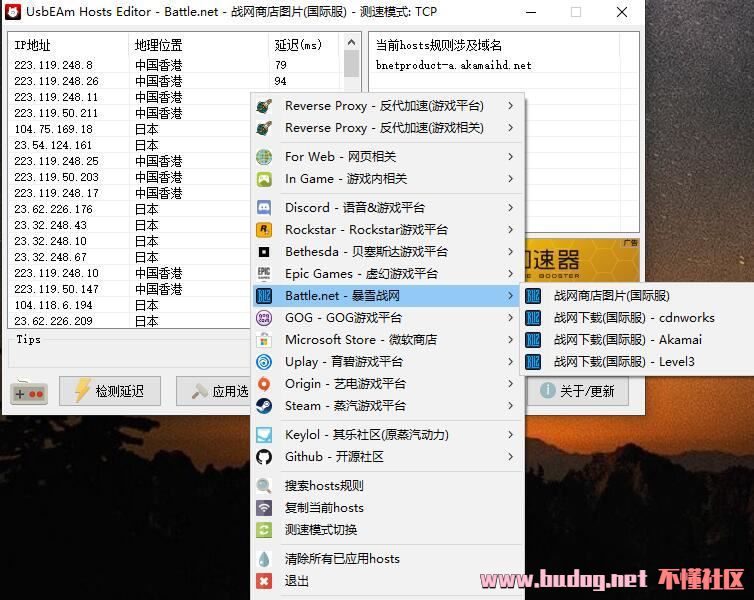The height and width of the screenshot is (600, 754).
Task: Click the Bethesda logo icon
Action: (264, 252)
